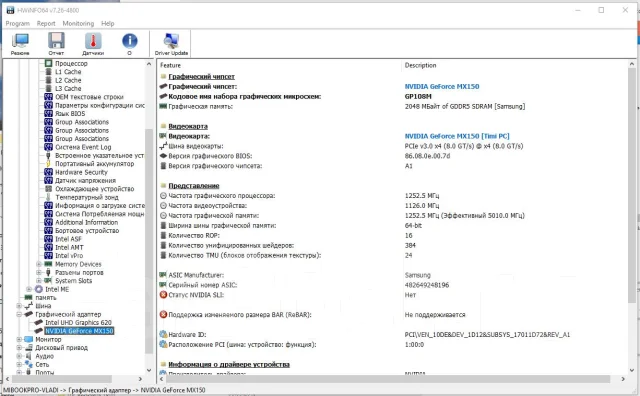Select L1 Cache in the tree
640x396 pixels.
[68, 72]
